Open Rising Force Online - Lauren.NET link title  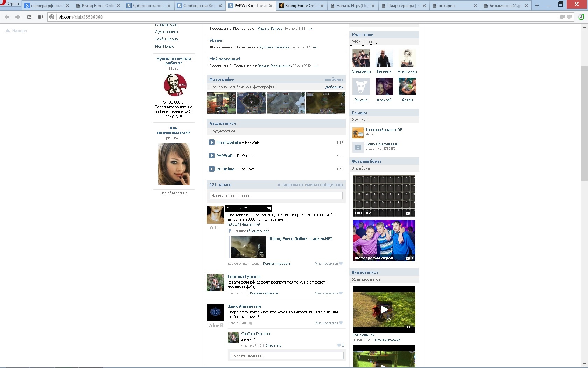(x=301, y=239)
